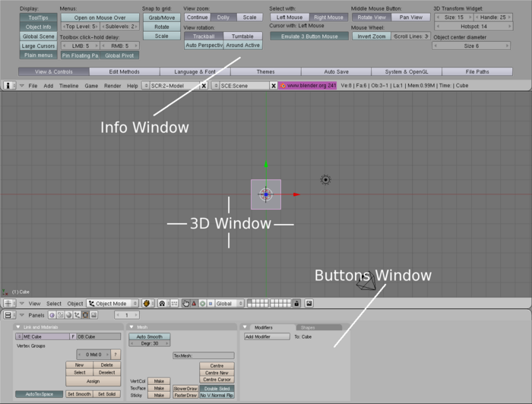Toggle the layer lock padlock icon
Image resolution: width=532 pixels, height=404 pixels.
click(x=296, y=303)
